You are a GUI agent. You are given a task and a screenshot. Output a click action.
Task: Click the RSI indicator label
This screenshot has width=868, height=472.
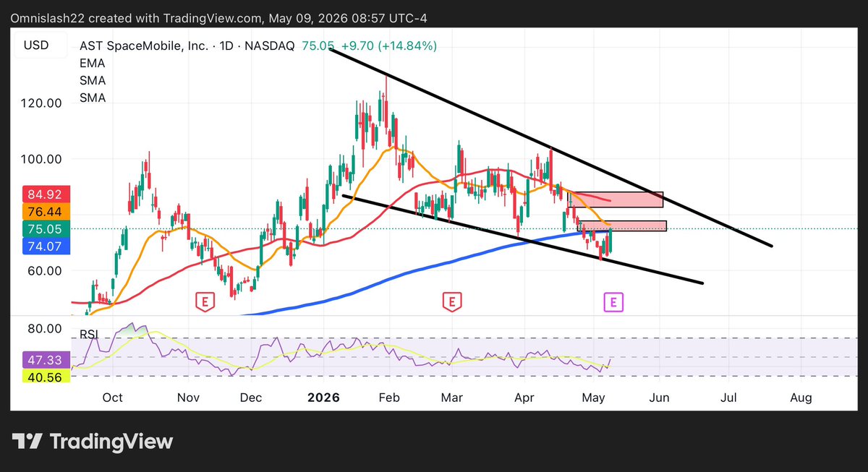(89, 334)
